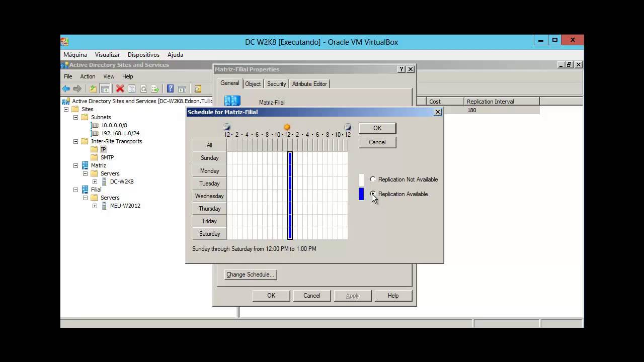Viewport: 644px width, 362px height.
Task: Expand the DC-W2K8 server node
Action: tap(95, 182)
